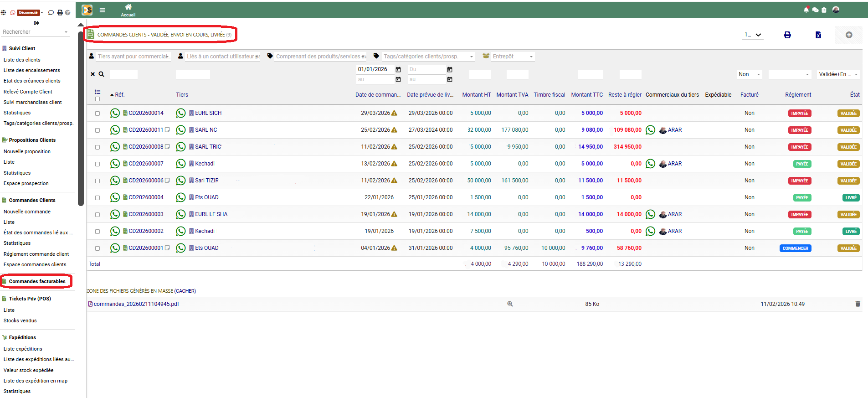
Task: Click the logout arrow icon
Action: point(36,23)
